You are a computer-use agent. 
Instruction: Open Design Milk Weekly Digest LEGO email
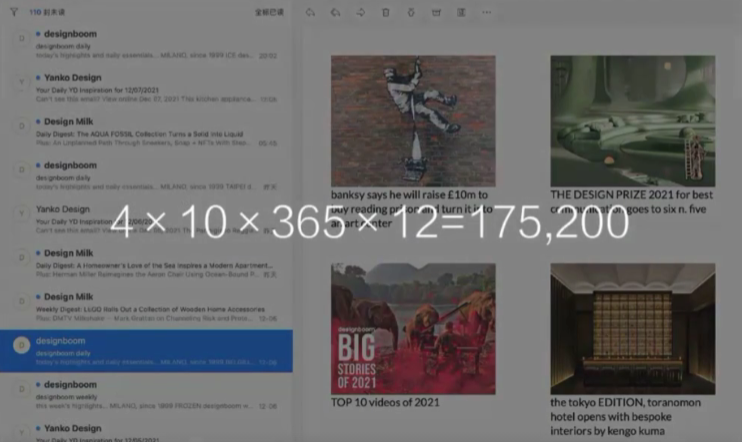pos(146,307)
